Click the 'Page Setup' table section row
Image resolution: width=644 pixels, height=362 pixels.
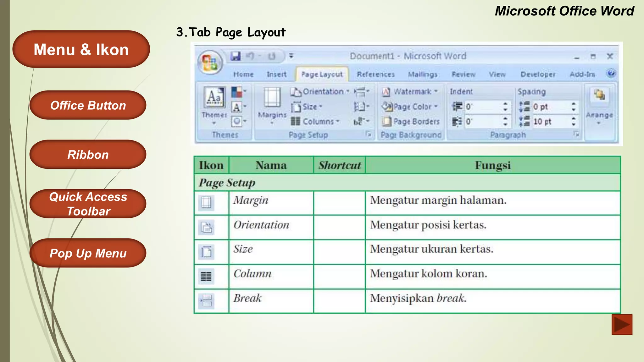(x=407, y=183)
